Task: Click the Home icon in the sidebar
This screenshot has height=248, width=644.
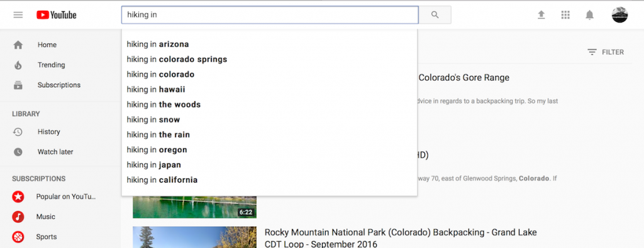Action: tap(18, 45)
